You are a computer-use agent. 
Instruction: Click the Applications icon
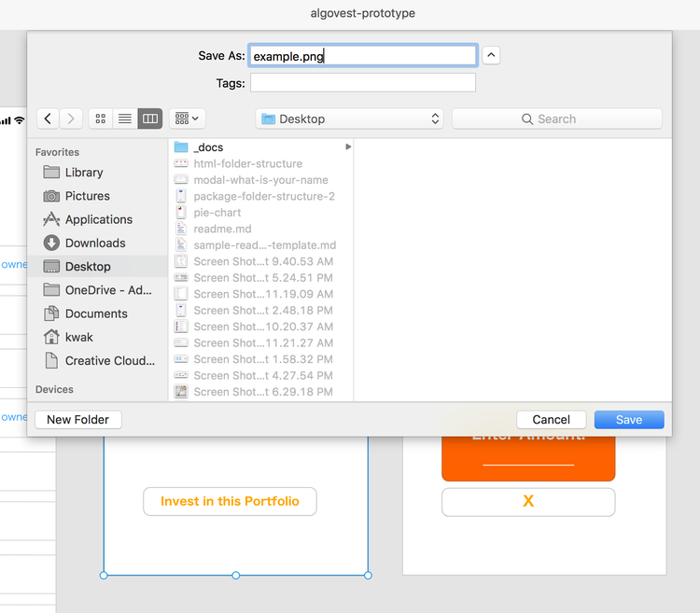[x=51, y=219]
